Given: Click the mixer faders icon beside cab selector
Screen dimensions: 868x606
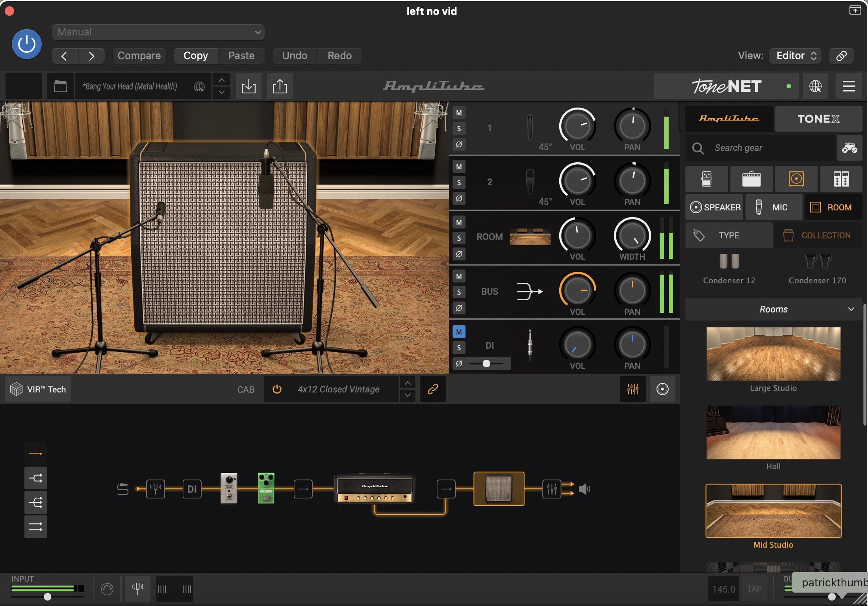Looking at the screenshot, I should [x=632, y=389].
